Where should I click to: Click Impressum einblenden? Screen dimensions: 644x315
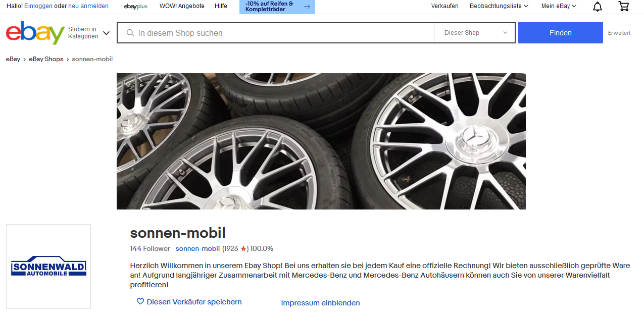[320, 303]
